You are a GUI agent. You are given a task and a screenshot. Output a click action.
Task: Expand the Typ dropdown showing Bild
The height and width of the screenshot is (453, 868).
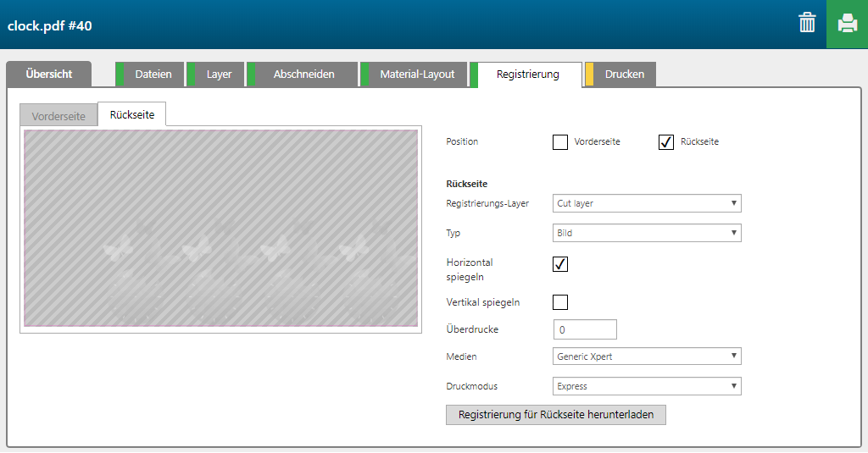(646, 233)
